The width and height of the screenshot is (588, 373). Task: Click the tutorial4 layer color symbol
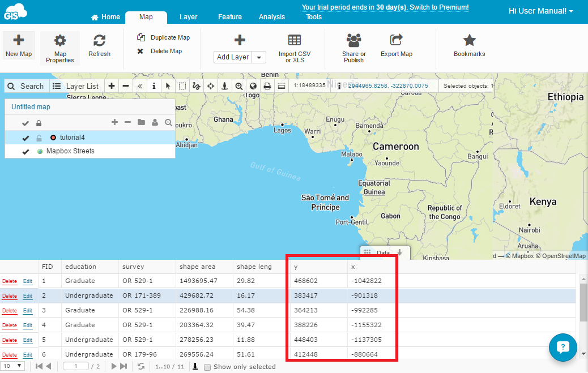(53, 138)
